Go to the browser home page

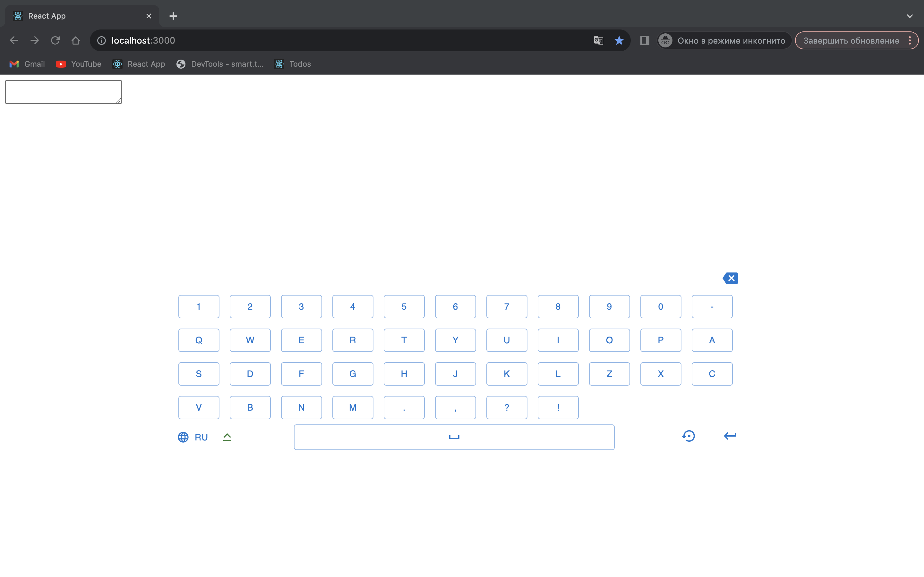click(76, 40)
